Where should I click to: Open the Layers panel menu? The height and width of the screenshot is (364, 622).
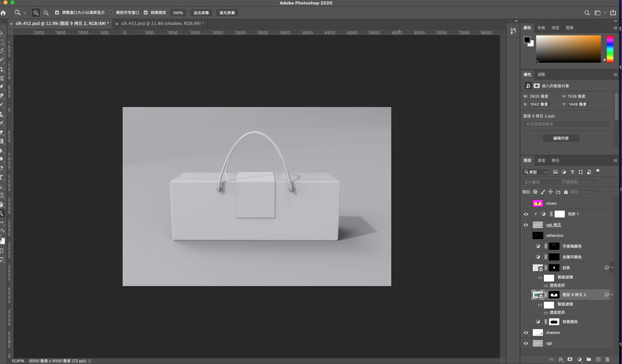click(615, 160)
